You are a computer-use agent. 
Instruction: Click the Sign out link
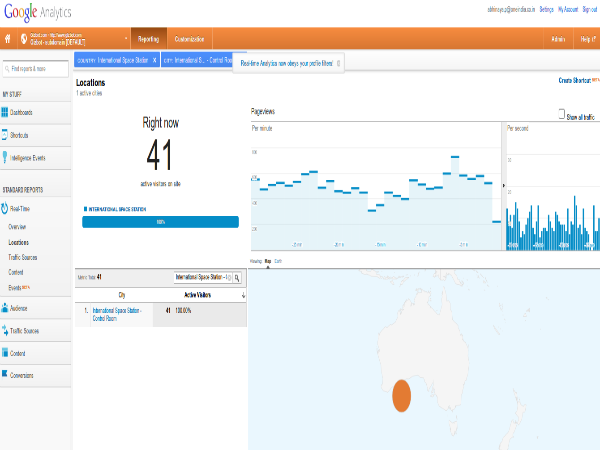pyautogui.click(x=590, y=10)
